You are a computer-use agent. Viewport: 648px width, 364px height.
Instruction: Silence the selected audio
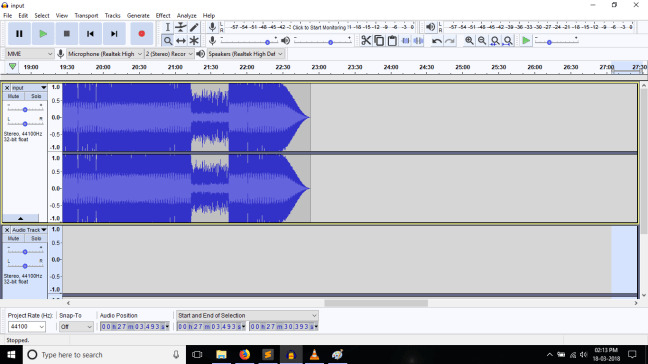tap(418, 40)
